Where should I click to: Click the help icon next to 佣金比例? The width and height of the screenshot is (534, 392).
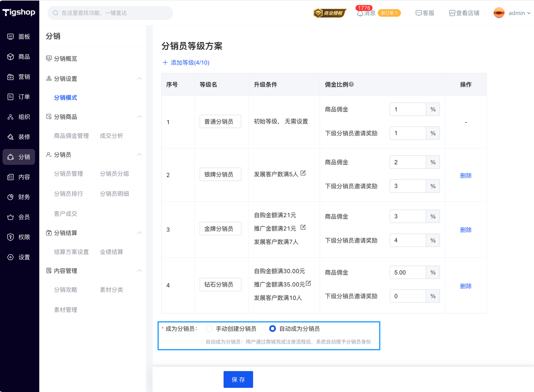(351, 84)
